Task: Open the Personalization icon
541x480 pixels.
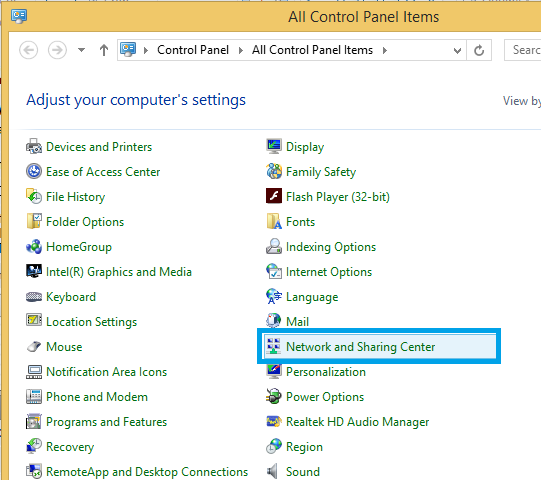Action: tap(274, 372)
